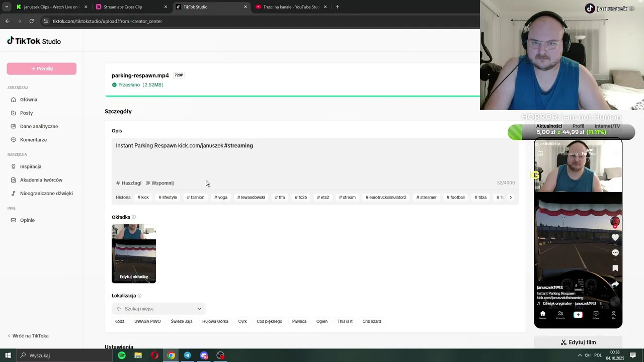This screenshot has height=362, width=644.
Task: Click Wróć na TikToka link
Action: tap(28, 336)
